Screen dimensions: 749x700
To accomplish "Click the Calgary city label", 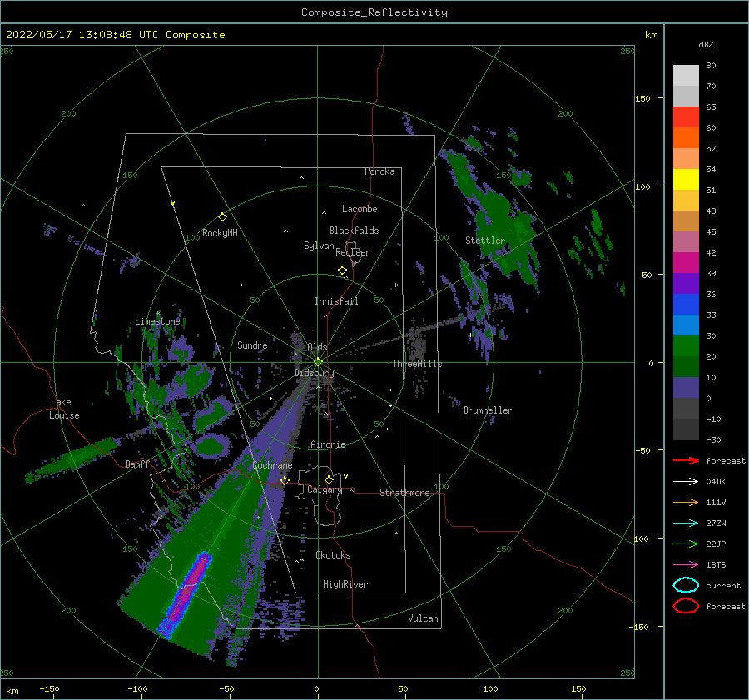I will [325, 489].
